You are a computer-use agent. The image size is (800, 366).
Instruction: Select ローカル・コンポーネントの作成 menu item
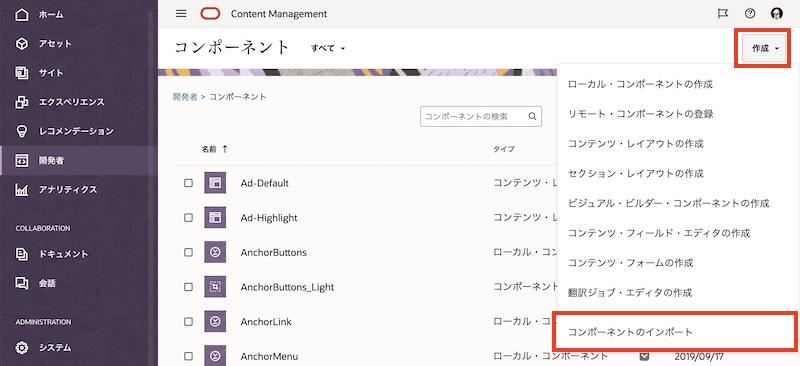640,84
